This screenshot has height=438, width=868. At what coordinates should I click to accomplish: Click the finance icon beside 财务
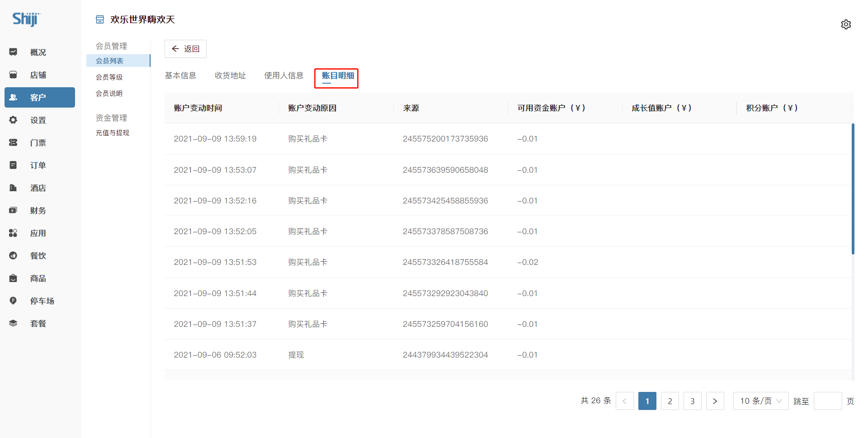[x=13, y=210]
